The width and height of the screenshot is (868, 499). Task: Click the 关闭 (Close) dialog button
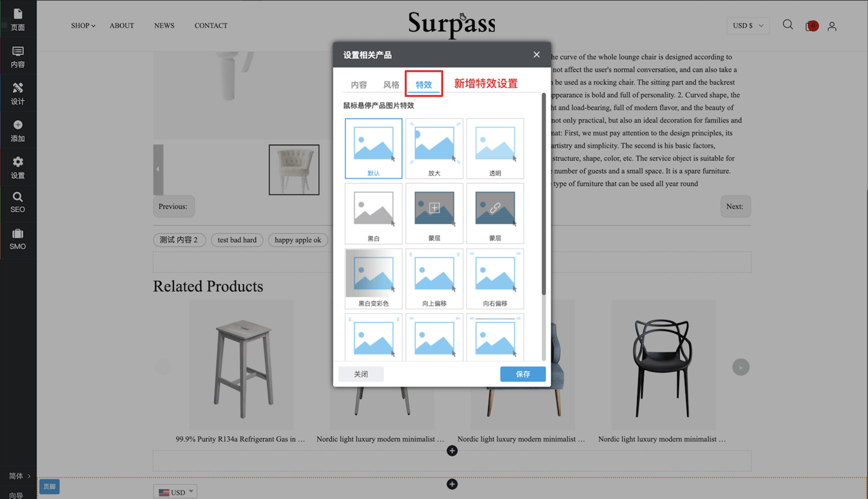point(361,374)
